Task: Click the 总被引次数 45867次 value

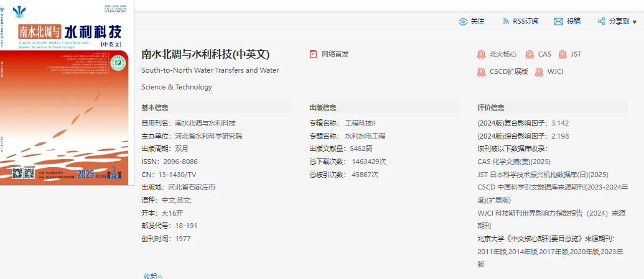Action: click(365, 175)
